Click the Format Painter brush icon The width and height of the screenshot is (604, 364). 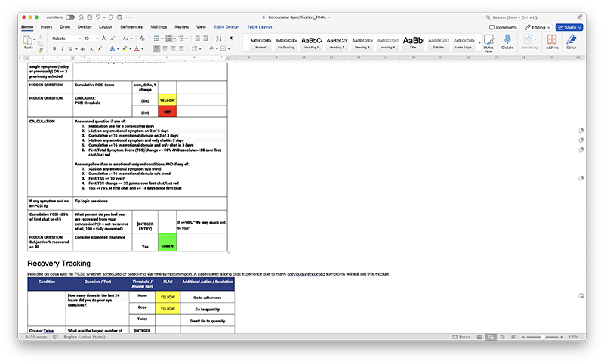[x=40, y=50]
